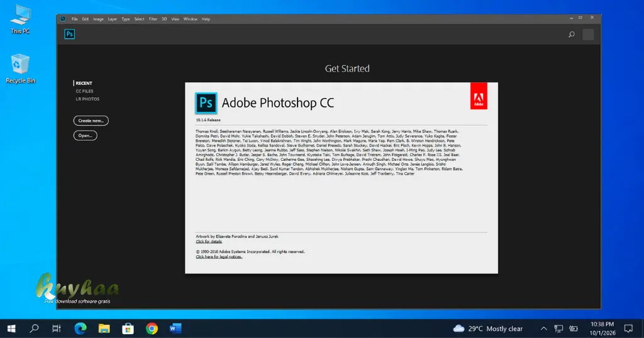This screenshot has height=338, width=644.
Task: Open the Type menu
Action: point(126,19)
